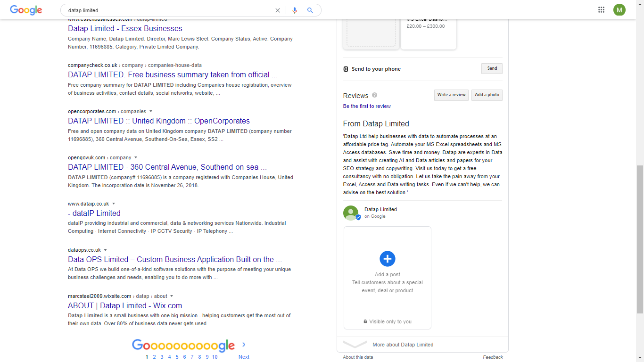Expand More about Datap Limited chevron
This screenshot has width=644, height=362.
pos(355,345)
